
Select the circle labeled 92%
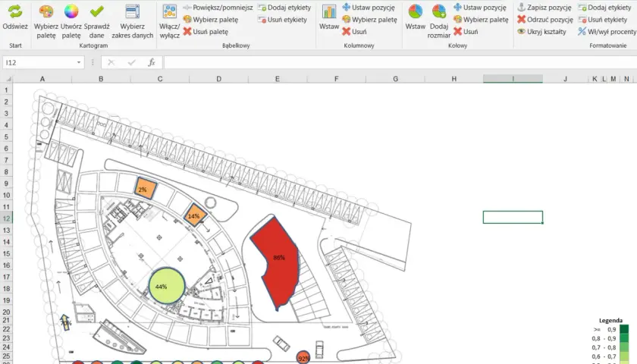(x=303, y=357)
